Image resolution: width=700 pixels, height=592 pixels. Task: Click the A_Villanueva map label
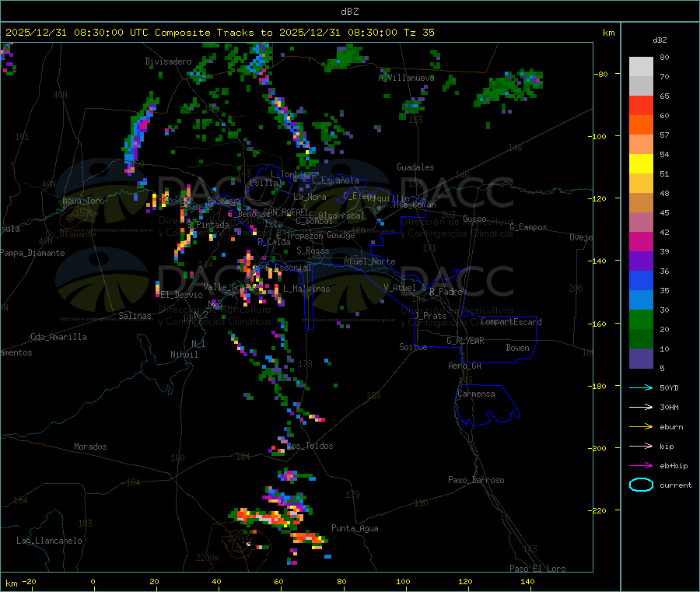tap(406, 78)
